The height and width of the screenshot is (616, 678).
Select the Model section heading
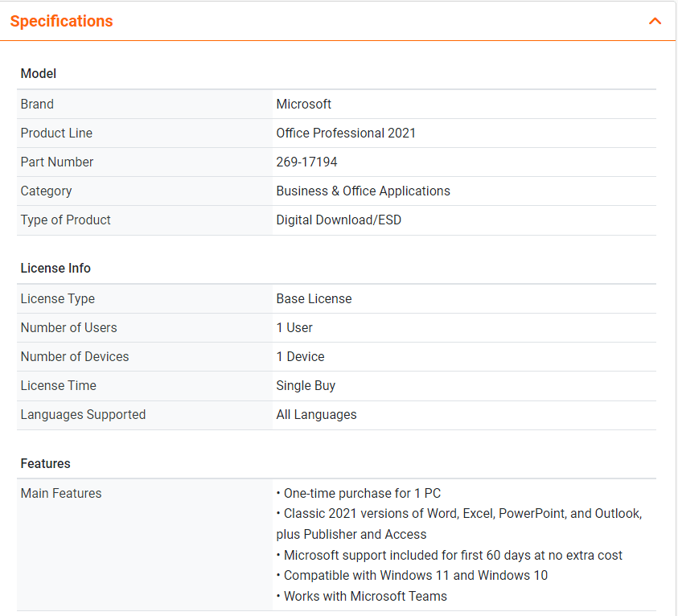click(39, 73)
